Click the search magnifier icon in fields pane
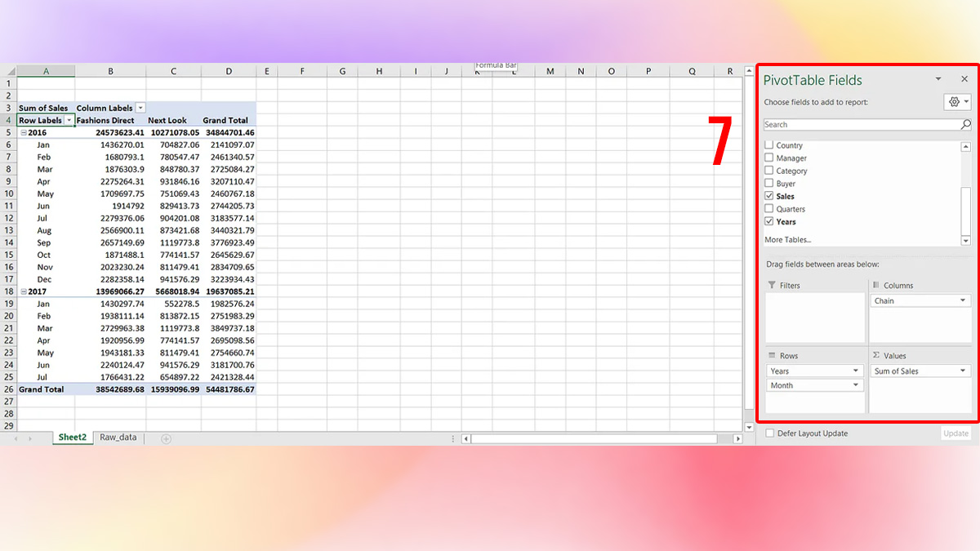 (x=966, y=125)
